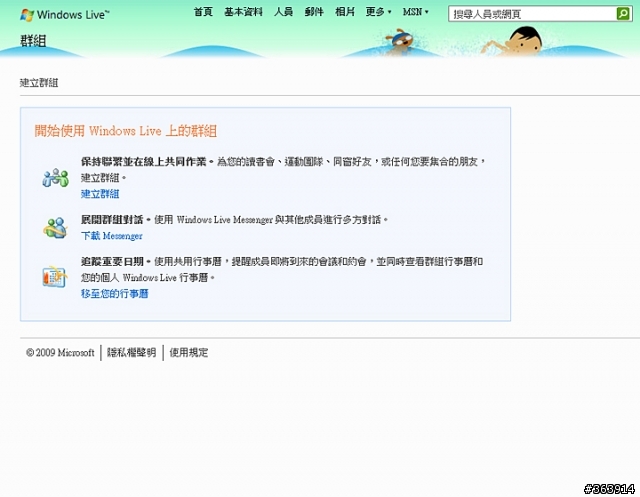Open the 使用規定 footer link

(189, 353)
